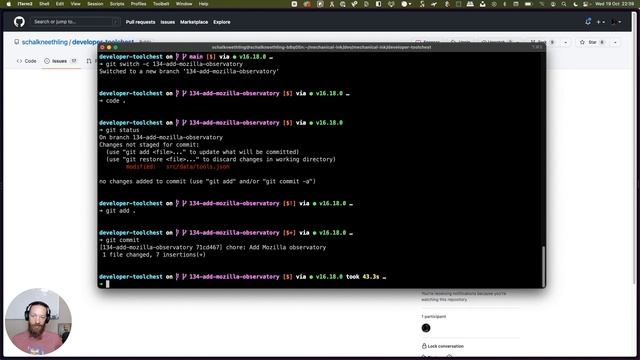
Task: Switch to the repository Issues tab
Action: point(60,61)
